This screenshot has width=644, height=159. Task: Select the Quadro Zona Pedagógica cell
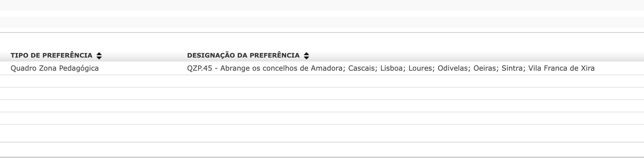pyautogui.click(x=55, y=68)
